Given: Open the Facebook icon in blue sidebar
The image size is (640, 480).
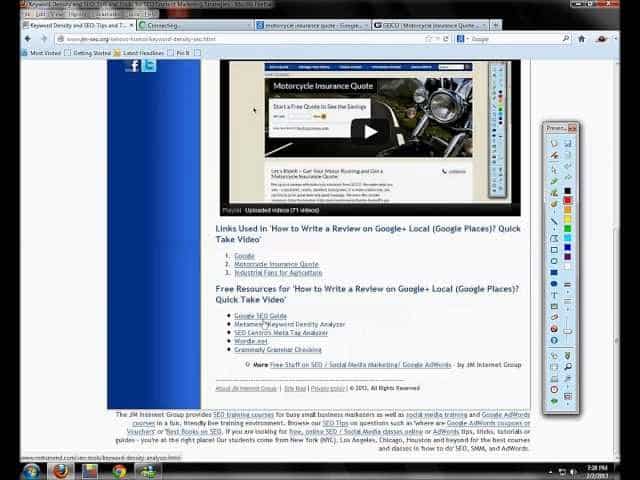Looking at the screenshot, I should tap(133, 66).
